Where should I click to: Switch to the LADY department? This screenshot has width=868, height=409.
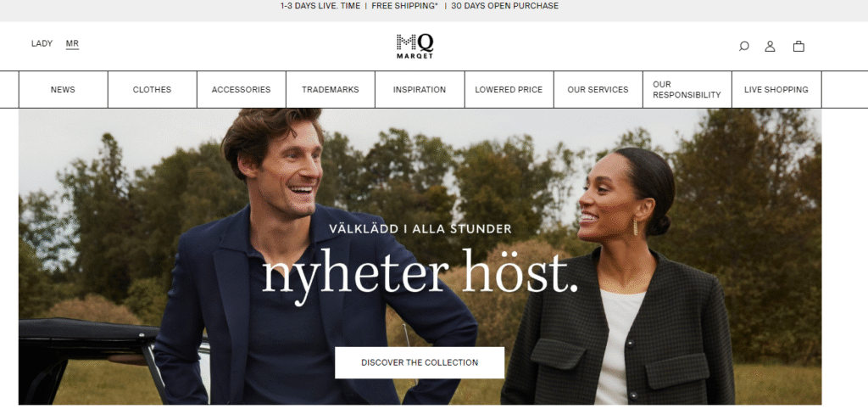click(x=42, y=43)
